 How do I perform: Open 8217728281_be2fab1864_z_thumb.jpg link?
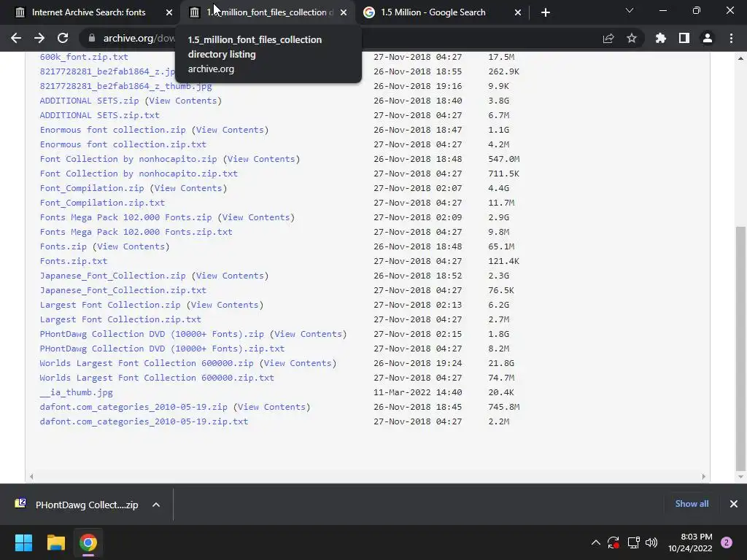tap(125, 86)
